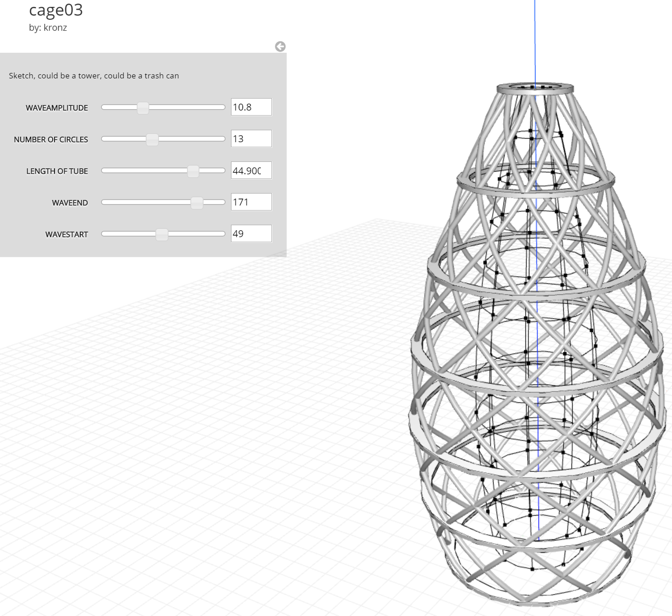
Task: Select the WAVESTART value field showing 49
Action: 251,233
